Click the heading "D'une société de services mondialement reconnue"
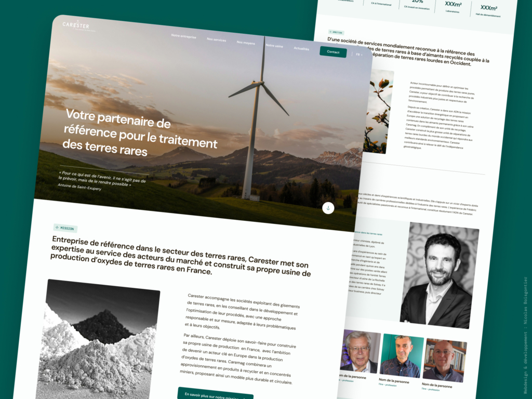Image resolution: width=532 pixels, height=399 pixels. (x=408, y=51)
